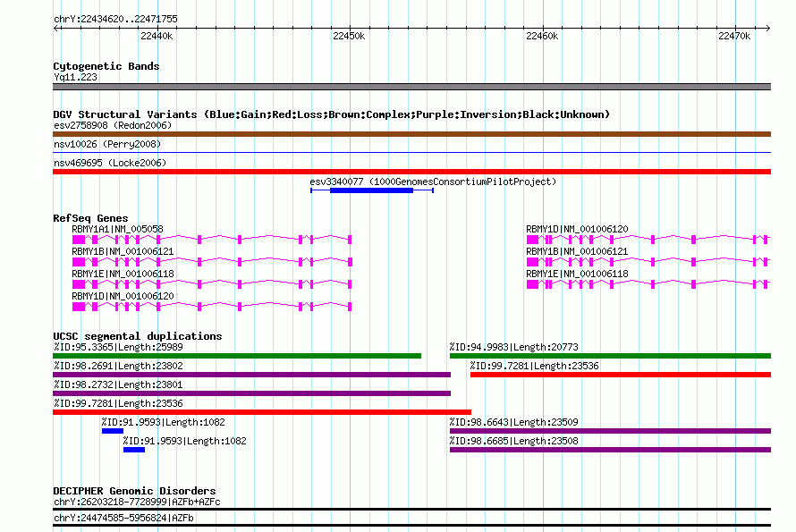Select the brown esv2758908 complex variant bar
The height and width of the screenshot is (532, 796).
[x=411, y=134]
